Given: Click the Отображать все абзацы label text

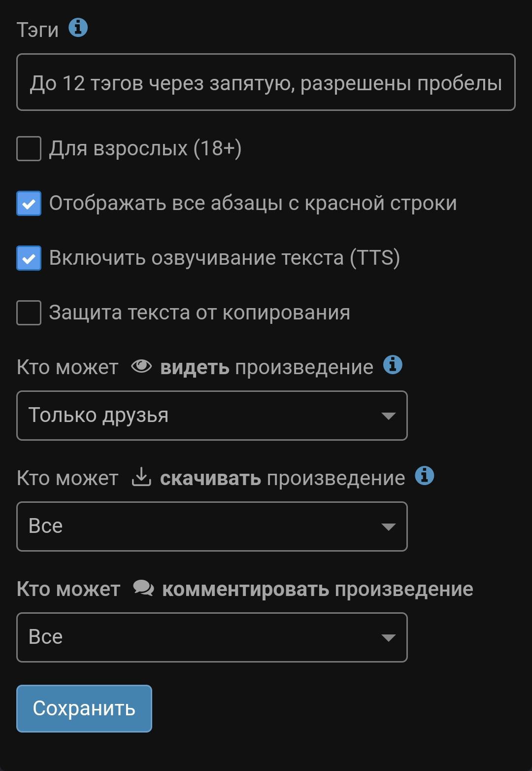Looking at the screenshot, I should [253, 204].
